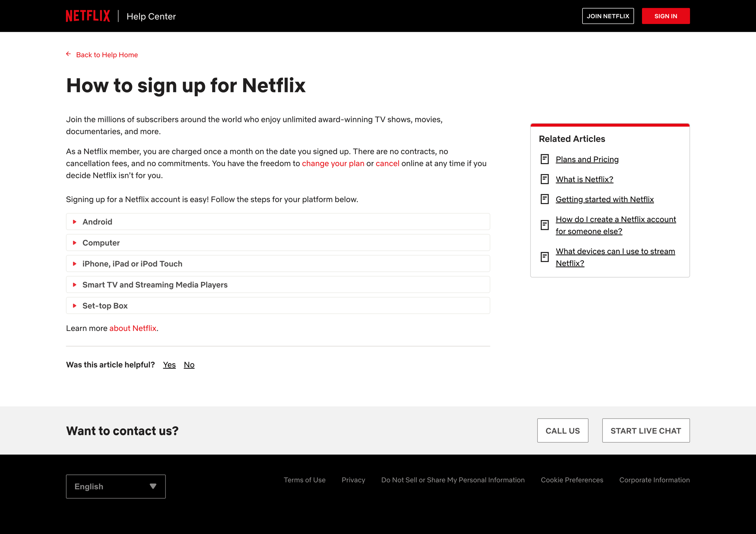Image resolution: width=756 pixels, height=534 pixels.
Task: Expand the Set-top Box section
Action: 278,306
